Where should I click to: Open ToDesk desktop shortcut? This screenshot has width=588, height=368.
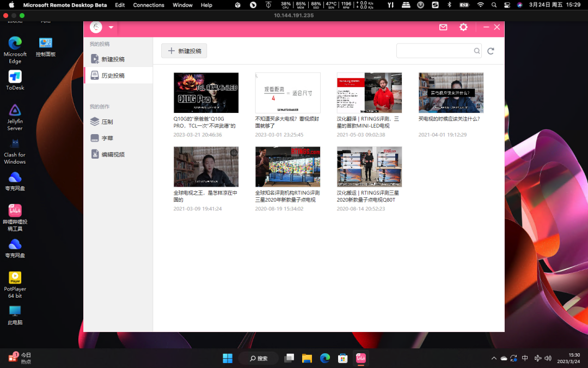pos(15,80)
